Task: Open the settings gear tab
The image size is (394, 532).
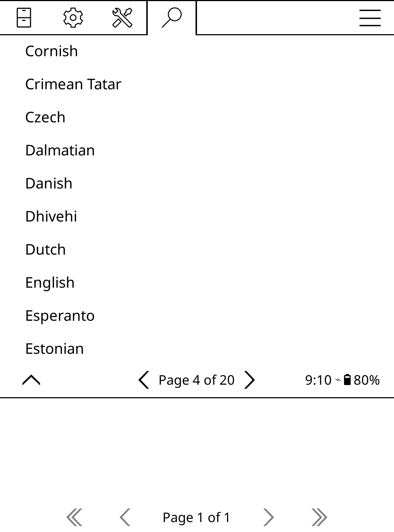Action: pos(73,17)
